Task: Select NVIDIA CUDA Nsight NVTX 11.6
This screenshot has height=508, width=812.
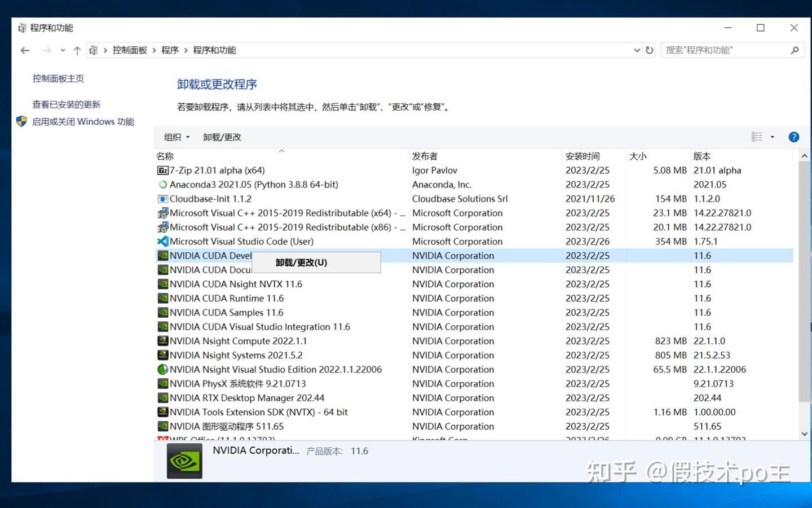Action: pos(474,284)
